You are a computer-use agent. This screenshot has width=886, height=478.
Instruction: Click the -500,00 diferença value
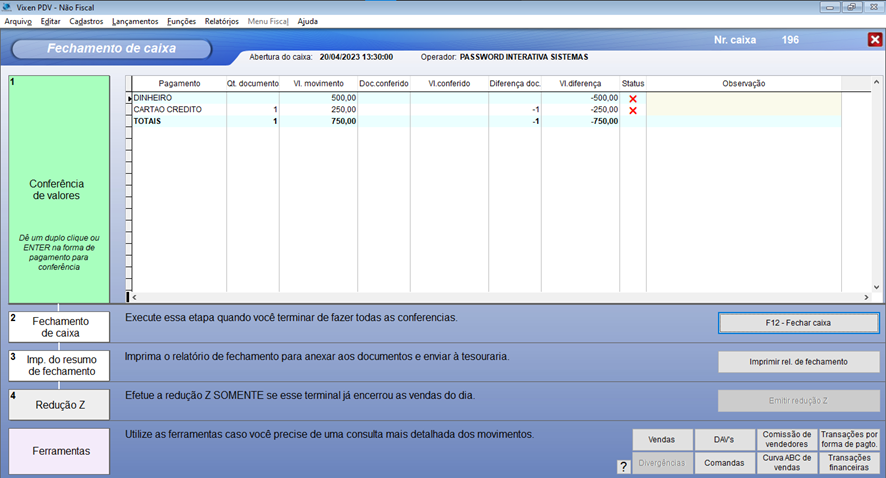[x=604, y=98]
